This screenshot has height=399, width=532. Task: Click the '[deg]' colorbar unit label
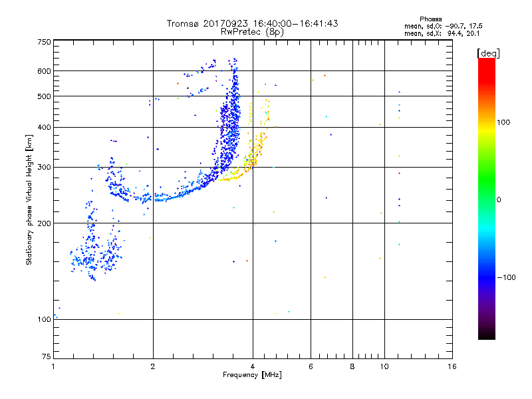coord(488,53)
